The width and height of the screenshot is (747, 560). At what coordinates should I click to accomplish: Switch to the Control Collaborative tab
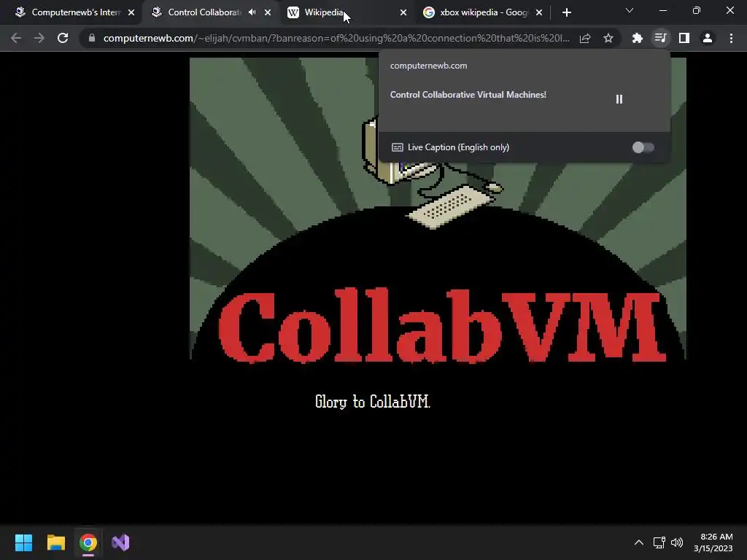[x=205, y=12]
